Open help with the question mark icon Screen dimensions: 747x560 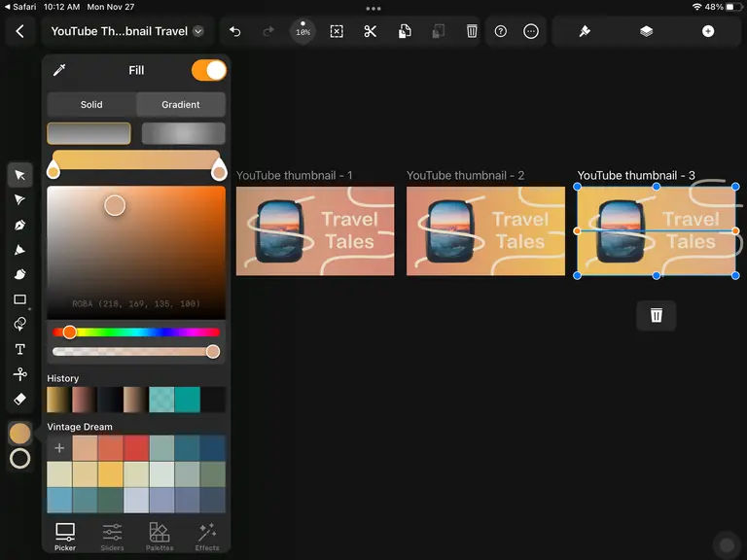click(500, 31)
